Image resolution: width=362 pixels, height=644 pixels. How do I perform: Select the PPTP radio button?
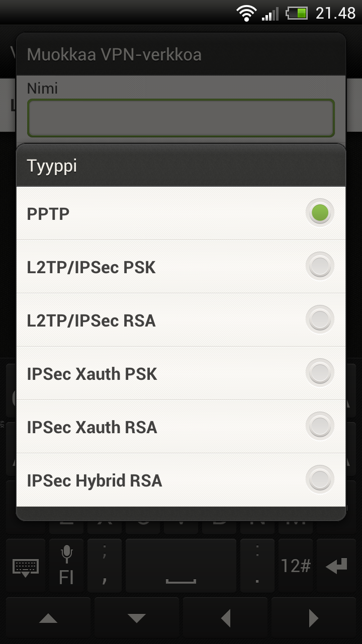(x=320, y=213)
